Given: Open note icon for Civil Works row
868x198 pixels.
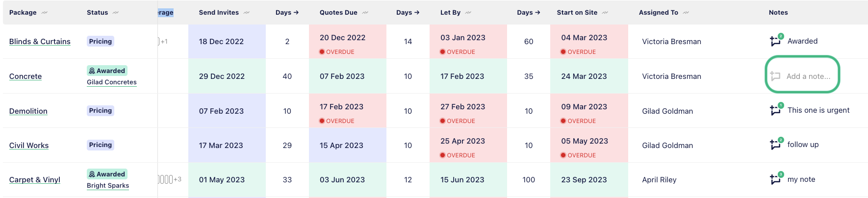Looking at the screenshot, I should (x=775, y=145).
